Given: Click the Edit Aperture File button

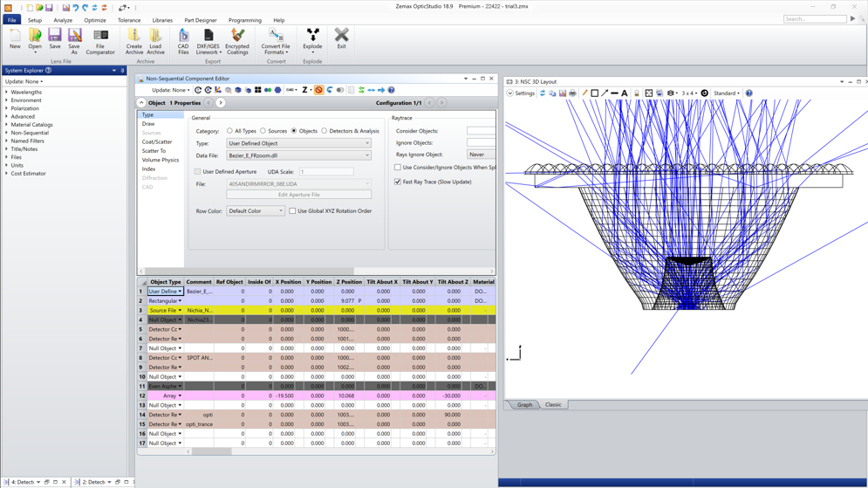Looking at the screenshot, I should (299, 195).
